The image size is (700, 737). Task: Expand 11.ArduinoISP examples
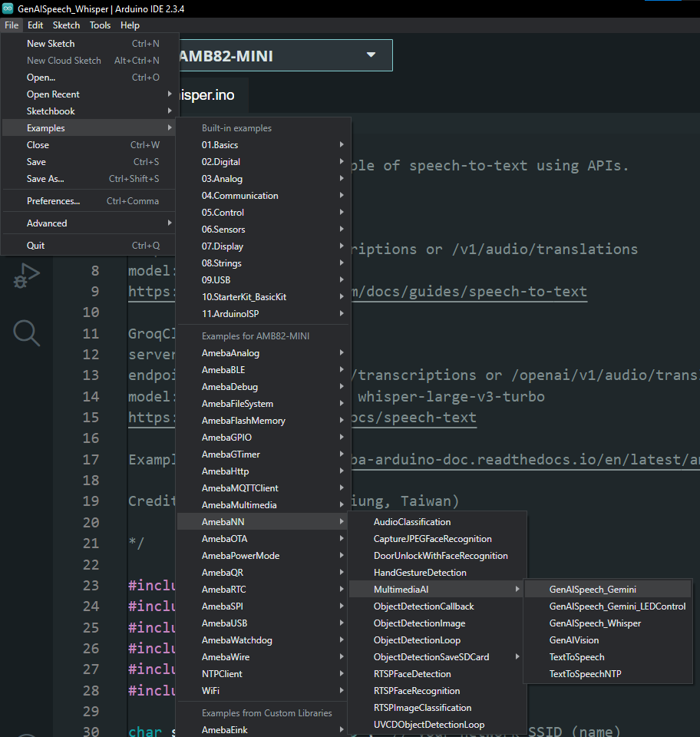(x=263, y=315)
